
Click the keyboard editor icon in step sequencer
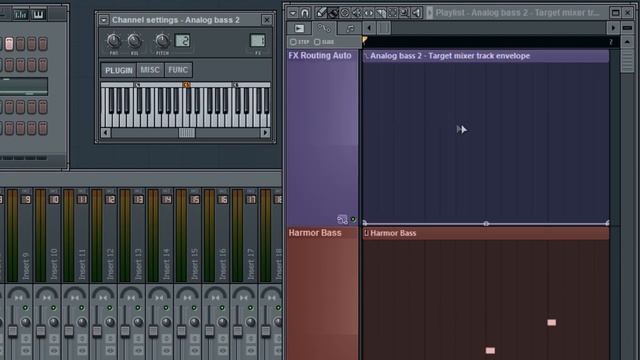(x=38, y=15)
